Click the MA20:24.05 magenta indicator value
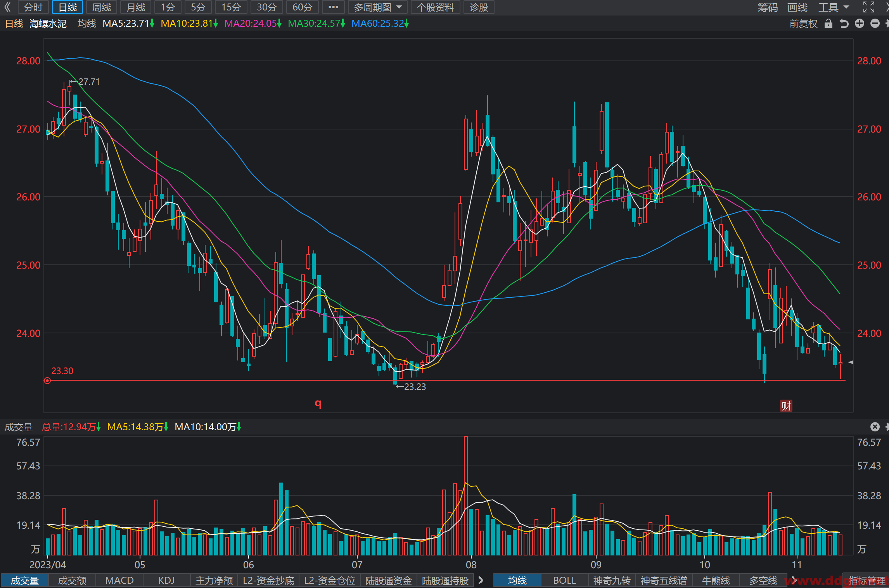The width and height of the screenshot is (889, 588). tap(253, 24)
